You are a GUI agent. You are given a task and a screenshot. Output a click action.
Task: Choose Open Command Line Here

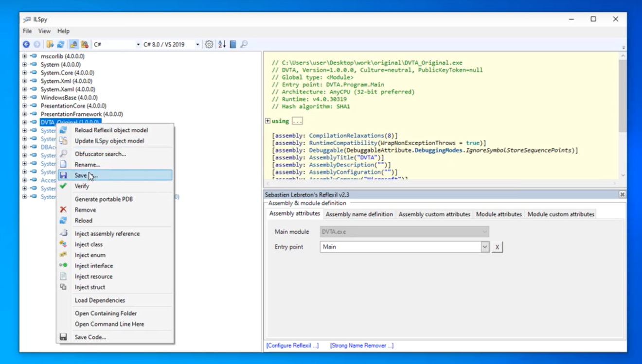(x=115, y=324)
